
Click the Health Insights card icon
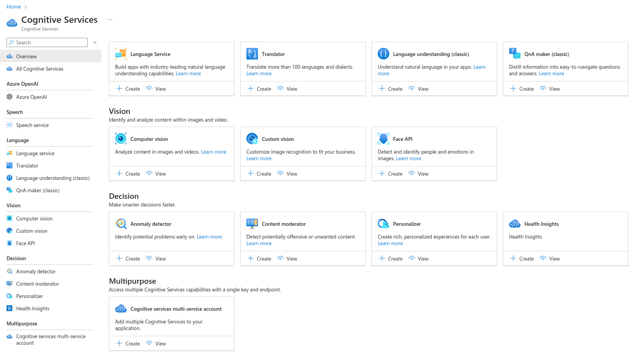(515, 224)
